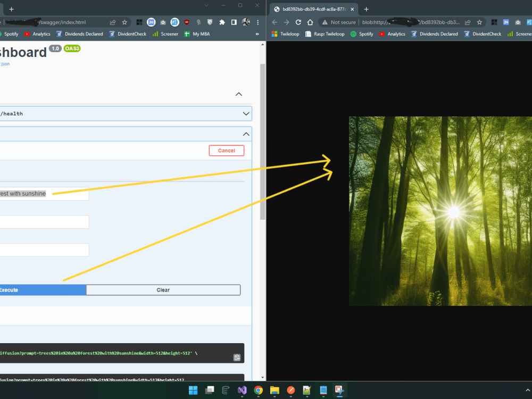Copy the curl command with the clipboard icon
Image resolution: width=532 pixels, height=399 pixels.
[x=237, y=358]
